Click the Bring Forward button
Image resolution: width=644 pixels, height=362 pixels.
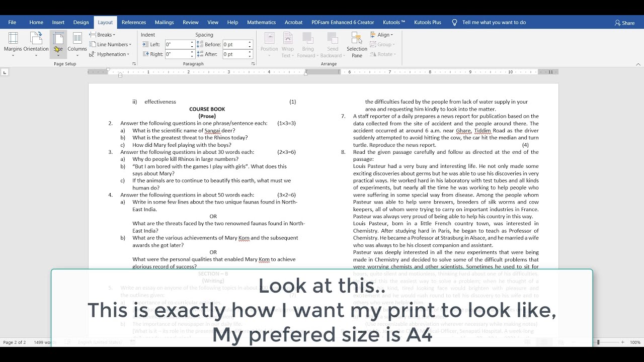[x=307, y=45]
